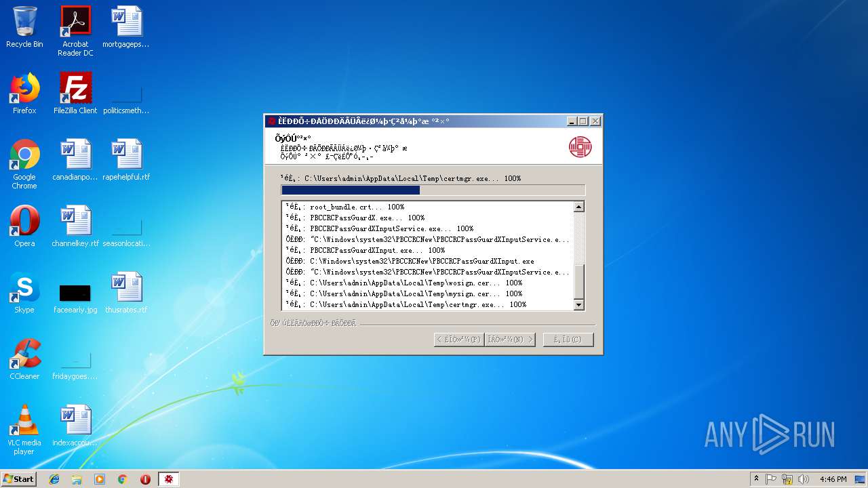Select root_bundle.crt log line
The width and height of the screenshot is (868, 488).
pyautogui.click(x=345, y=207)
